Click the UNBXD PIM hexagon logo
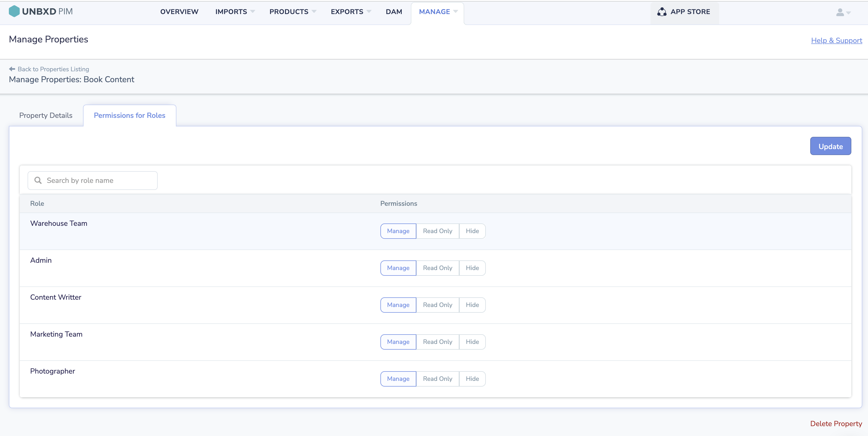The height and width of the screenshot is (436, 868). point(14,11)
